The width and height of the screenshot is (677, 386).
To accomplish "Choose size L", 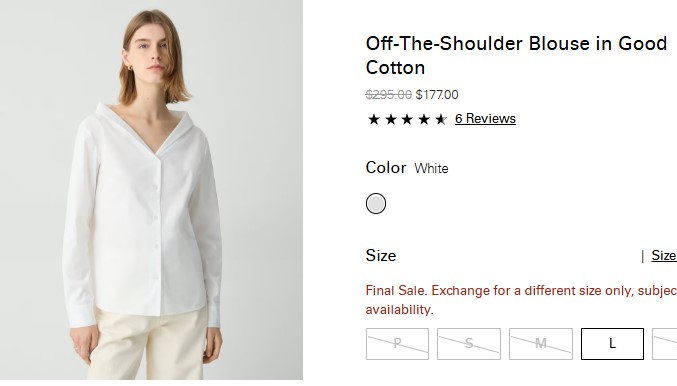I will [612, 344].
